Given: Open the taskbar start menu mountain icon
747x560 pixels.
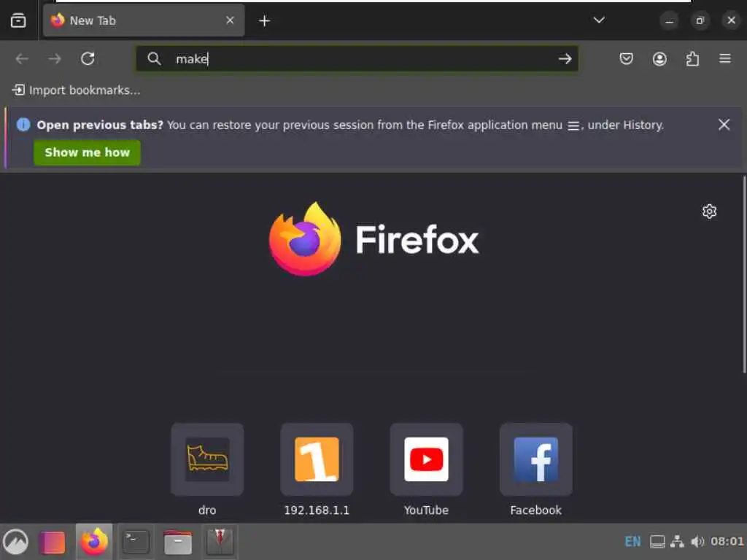Looking at the screenshot, I should click(x=16, y=542).
